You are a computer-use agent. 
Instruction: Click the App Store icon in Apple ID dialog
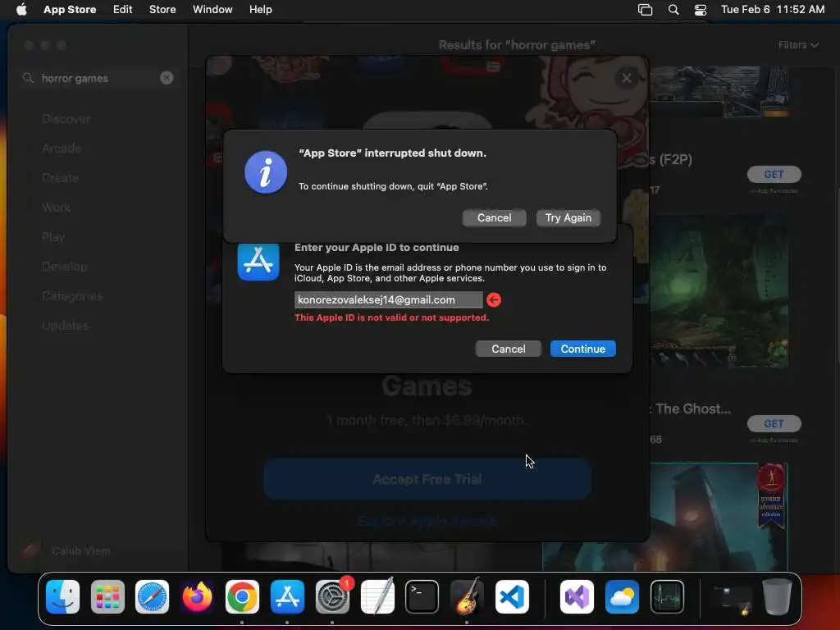click(258, 262)
